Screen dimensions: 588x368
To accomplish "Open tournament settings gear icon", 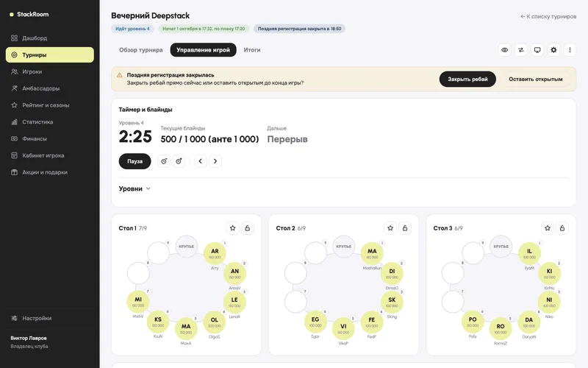I will point(553,50).
